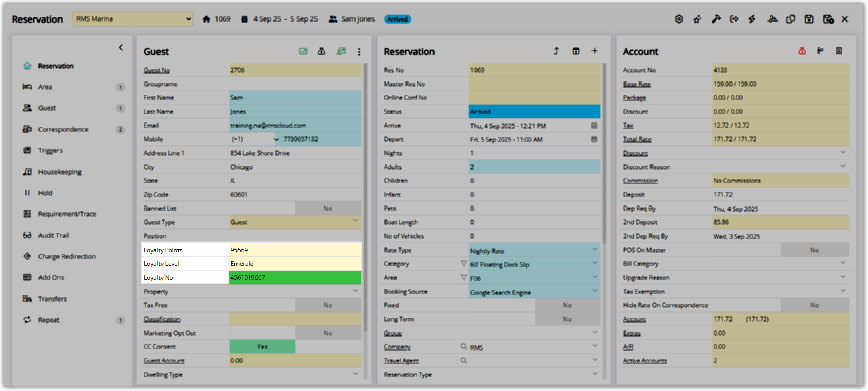The width and height of the screenshot is (868, 391).
Task: Open the mobile country code (+1) dropdown
Action: pos(255,139)
